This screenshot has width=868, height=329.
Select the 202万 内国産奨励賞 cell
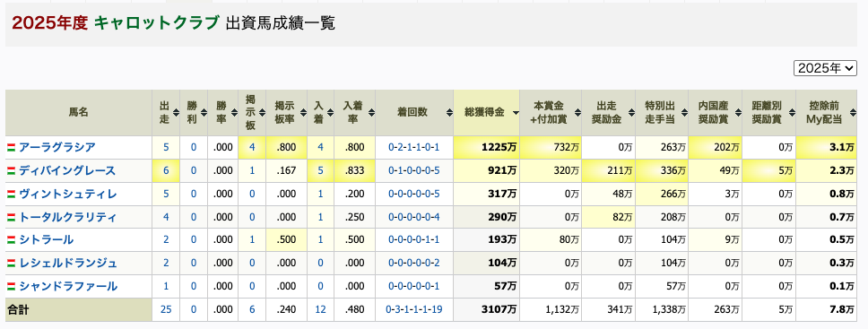[x=715, y=147]
